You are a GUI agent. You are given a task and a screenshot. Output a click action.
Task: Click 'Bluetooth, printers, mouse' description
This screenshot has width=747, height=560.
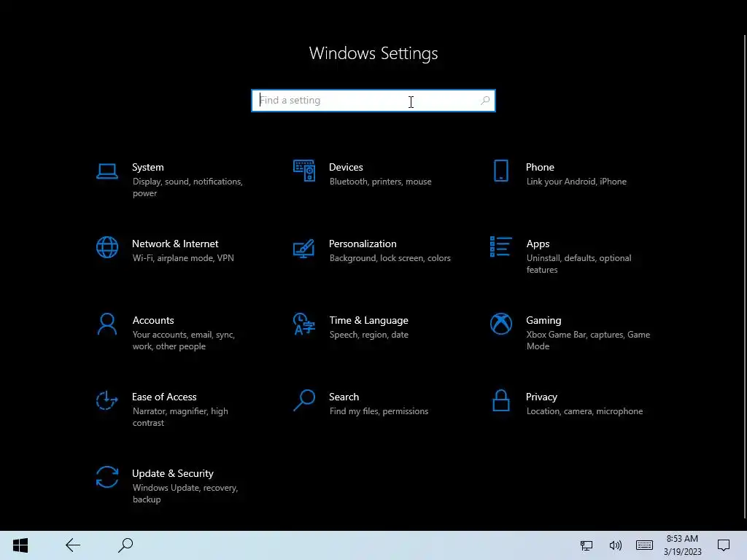pos(380,182)
